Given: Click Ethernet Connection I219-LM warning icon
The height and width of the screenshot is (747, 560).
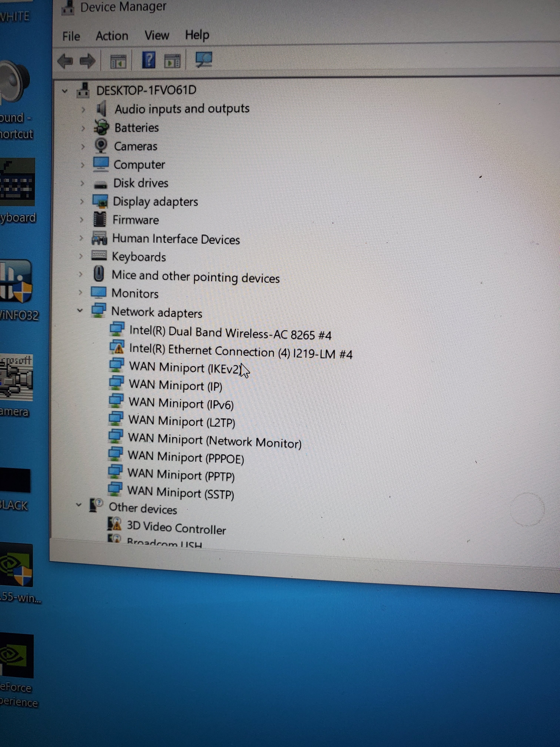Looking at the screenshot, I should [117, 347].
